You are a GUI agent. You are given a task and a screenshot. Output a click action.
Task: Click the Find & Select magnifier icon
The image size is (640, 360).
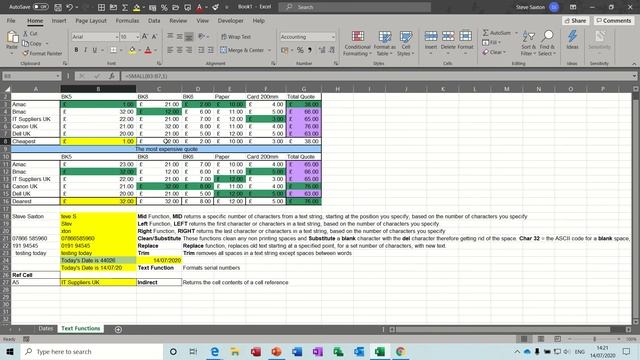coord(547,36)
